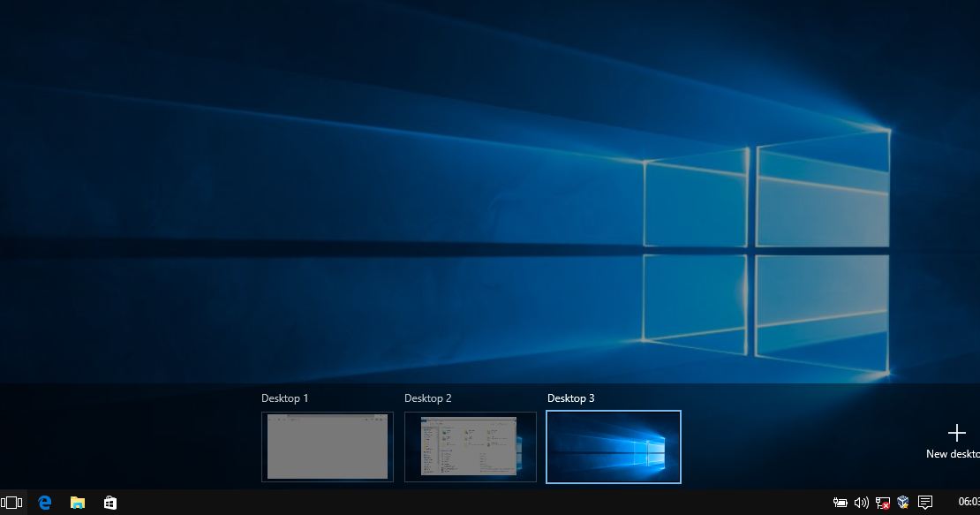Click the clock to view the calendar
Viewport: 980px width, 515px height.
(967, 502)
